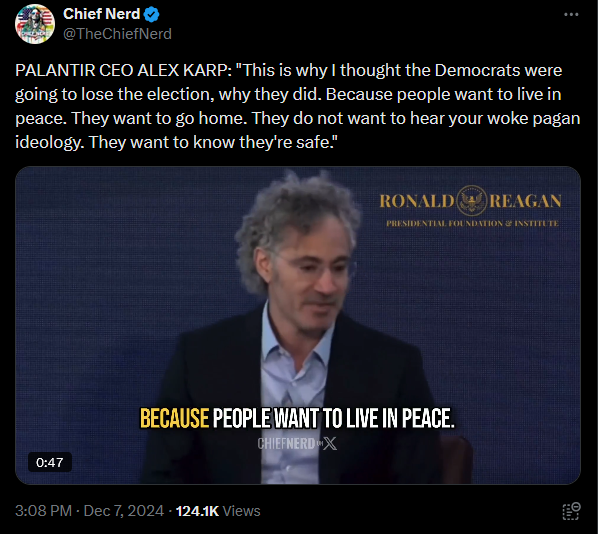Click the 0:47 video duration badge

coord(50,462)
